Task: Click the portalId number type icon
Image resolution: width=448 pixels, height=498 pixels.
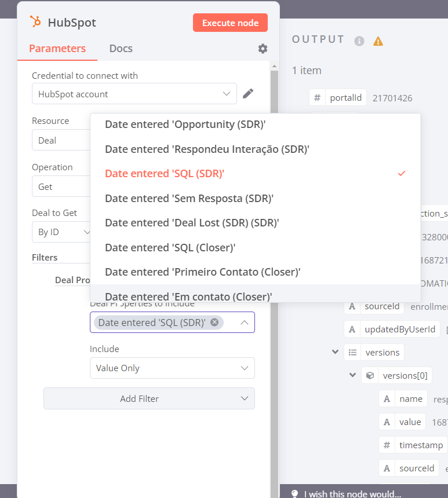Action: 317,98
